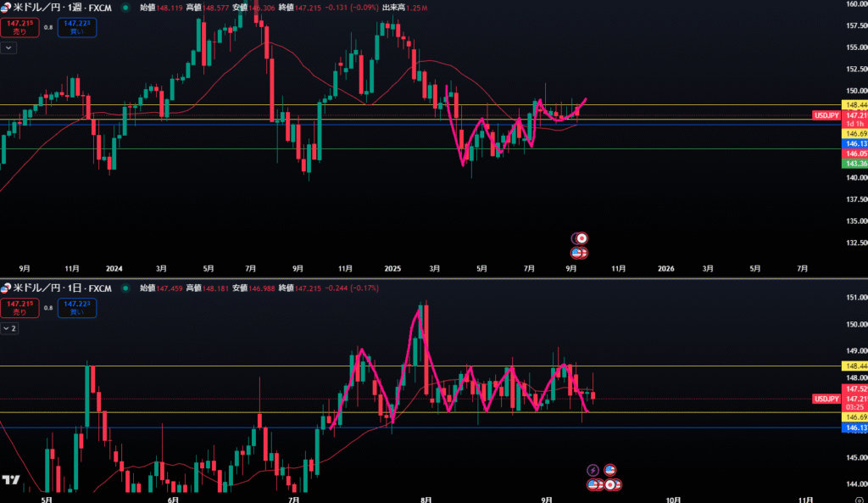
Task: Click the red 146.05 price label
Action: pyautogui.click(x=854, y=154)
